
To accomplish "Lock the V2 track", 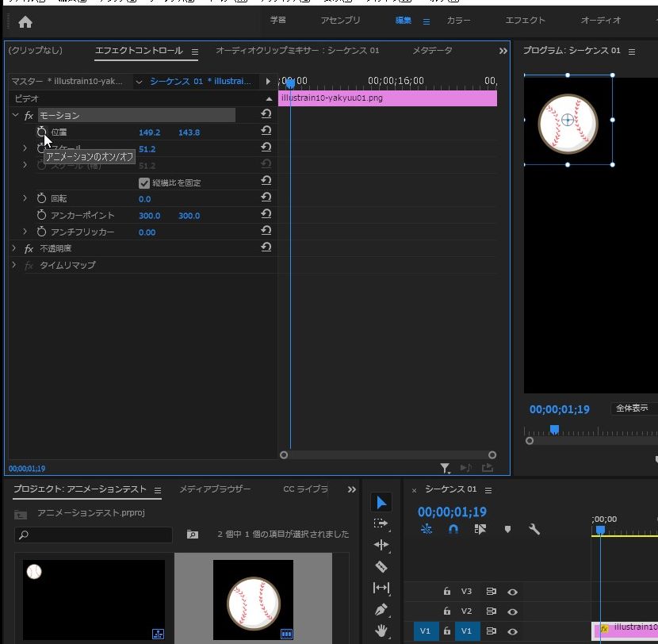I will (x=447, y=611).
